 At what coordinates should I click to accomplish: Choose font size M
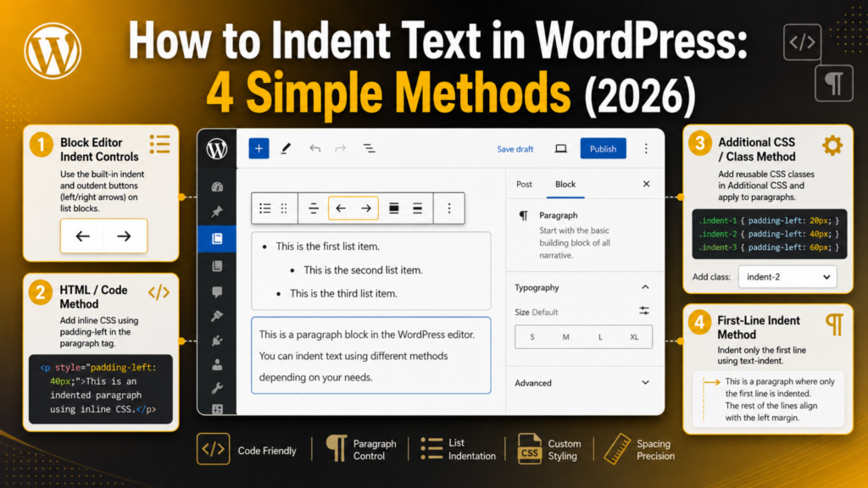565,337
